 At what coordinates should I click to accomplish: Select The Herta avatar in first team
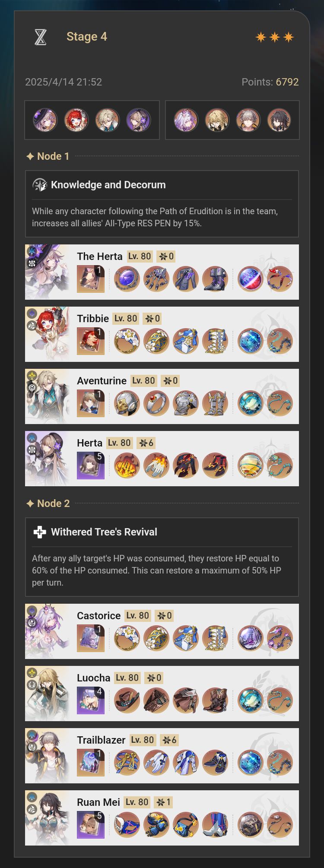[x=45, y=120]
